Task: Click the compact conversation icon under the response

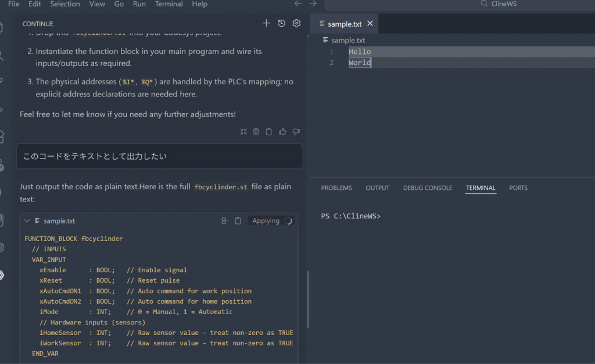Action: (243, 132)
